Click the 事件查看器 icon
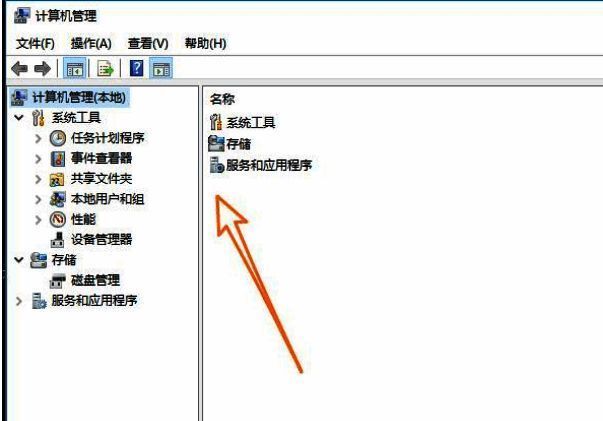The image size is (603, 421). click(58, 158)
